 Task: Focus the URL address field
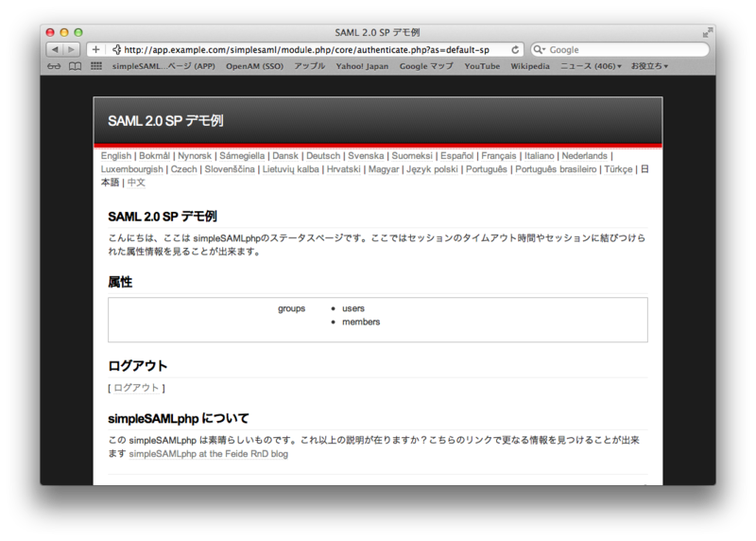306,50
